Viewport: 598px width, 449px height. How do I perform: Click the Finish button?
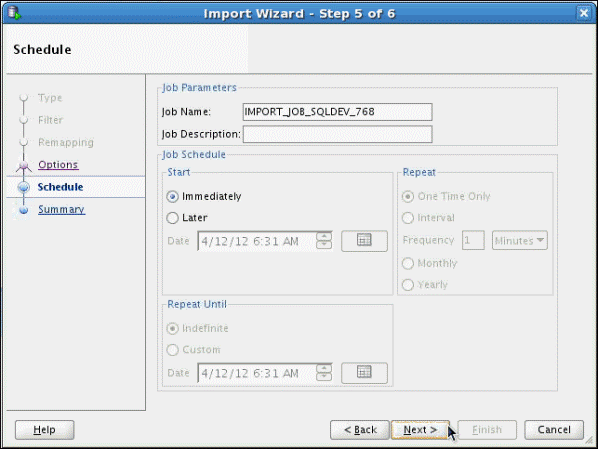tap(487, 430)
